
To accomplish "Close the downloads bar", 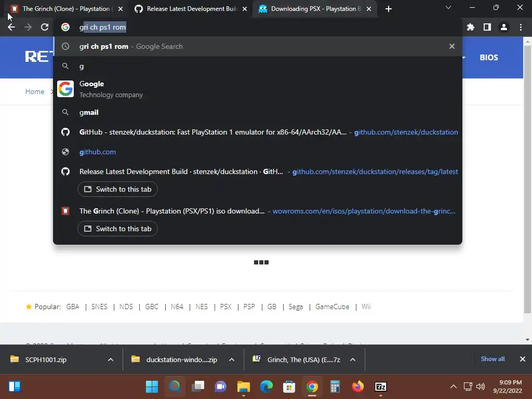I will point(523,359).
